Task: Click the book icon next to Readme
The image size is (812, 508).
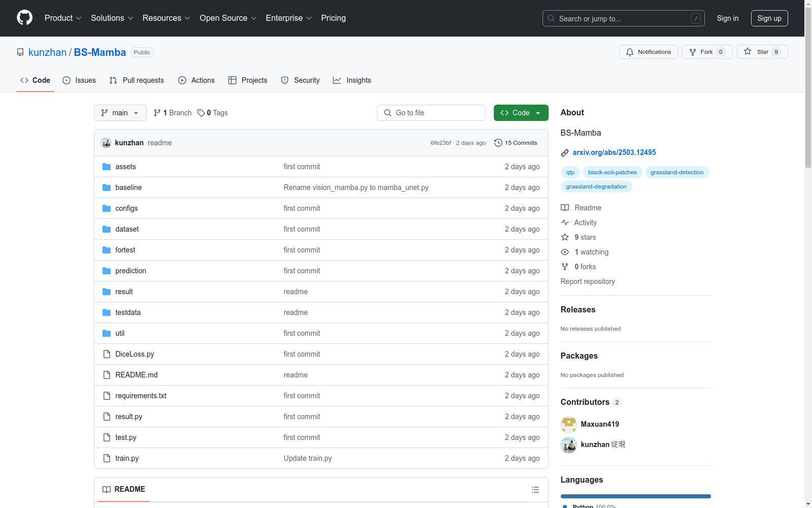Action: [565, 208]
